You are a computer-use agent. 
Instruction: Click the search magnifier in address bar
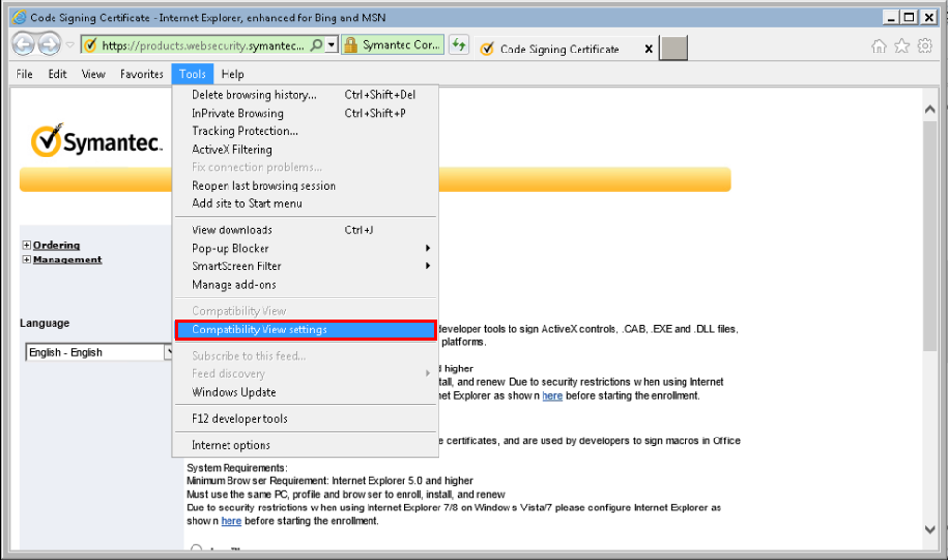(316, 46)
